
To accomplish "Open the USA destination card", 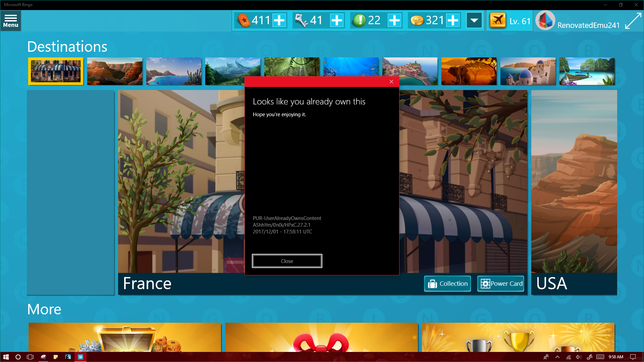I will point(574,192).
